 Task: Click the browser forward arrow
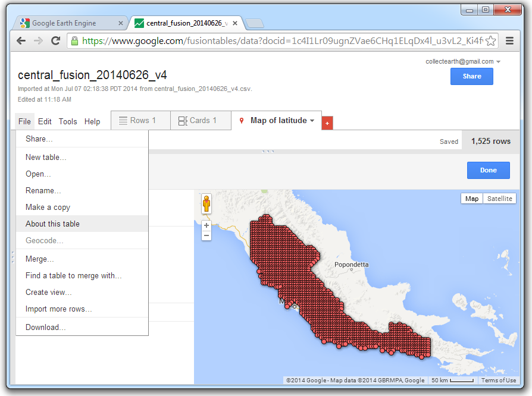click(x=38, y=41)
